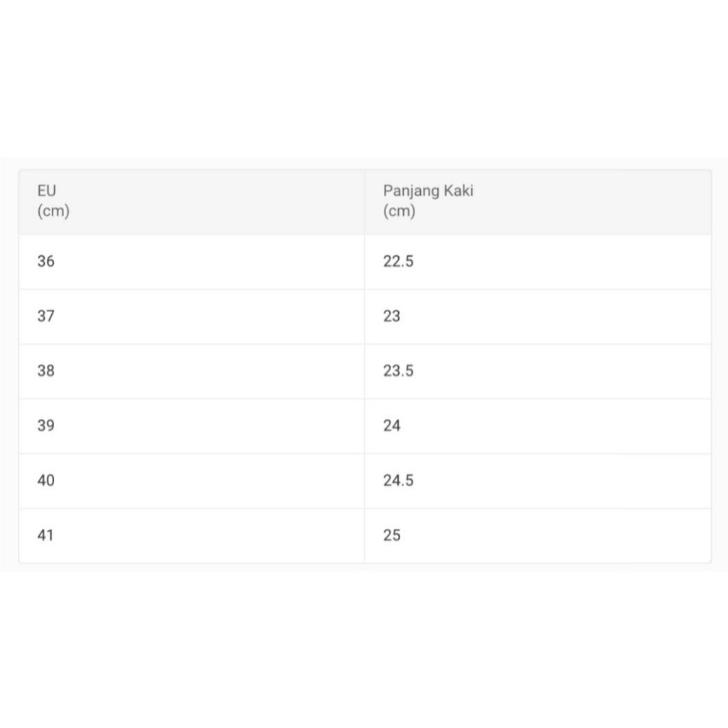Click the 23 foot length value
Image resolution: width=728 pixels, height=728 pixels.
tap(392, 316)
